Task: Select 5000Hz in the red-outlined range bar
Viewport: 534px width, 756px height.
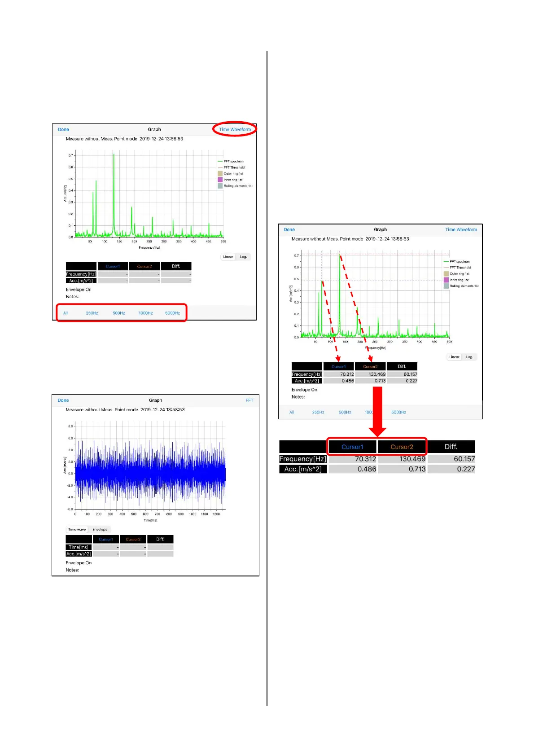Action: tap(172, 313)
